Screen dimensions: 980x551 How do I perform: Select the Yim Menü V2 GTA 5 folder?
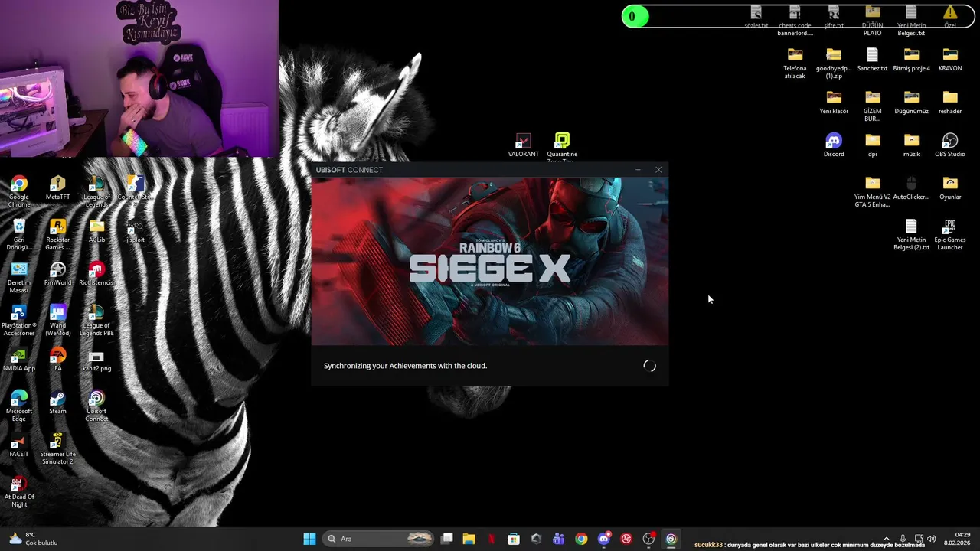pos(873,191)
